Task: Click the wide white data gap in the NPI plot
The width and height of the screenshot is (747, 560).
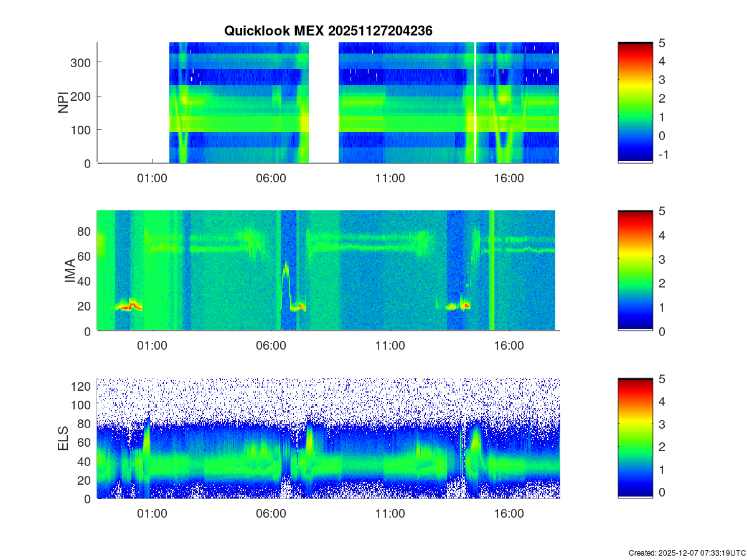Action: (324, 103)
